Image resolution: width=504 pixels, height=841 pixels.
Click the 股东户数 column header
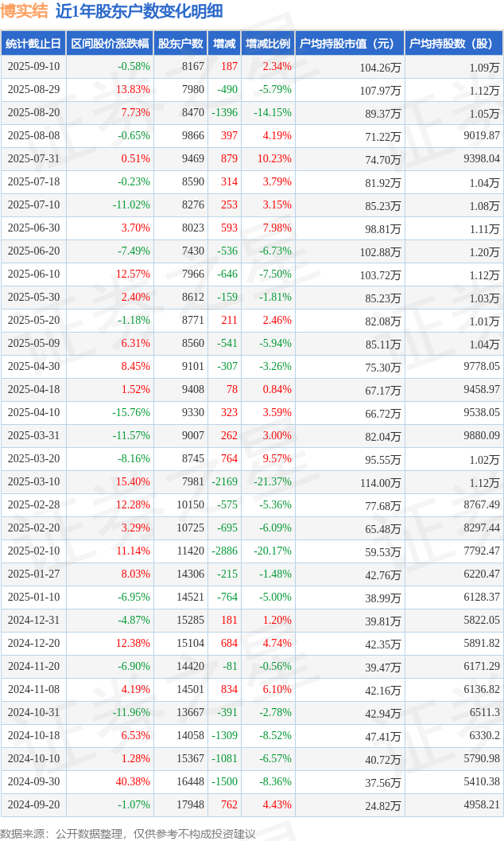180,44
